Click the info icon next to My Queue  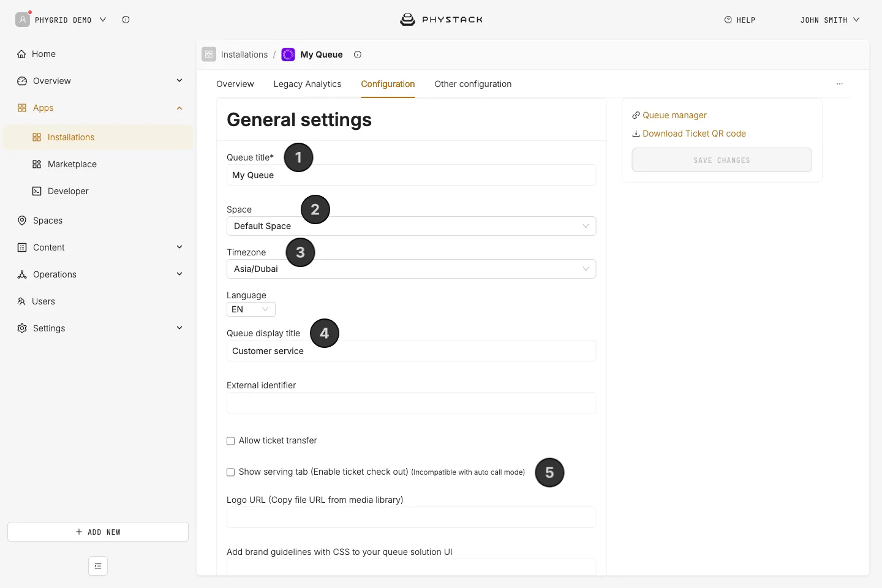click(358, 55)
